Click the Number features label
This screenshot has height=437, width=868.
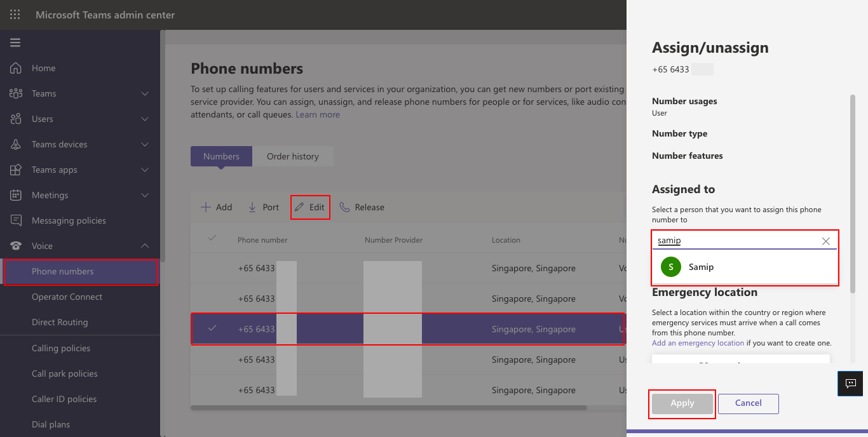pos(688,156)
